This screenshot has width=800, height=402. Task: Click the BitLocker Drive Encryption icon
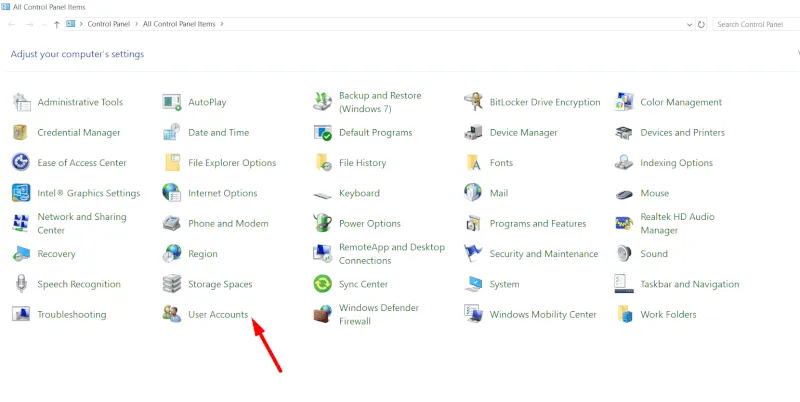473,102
